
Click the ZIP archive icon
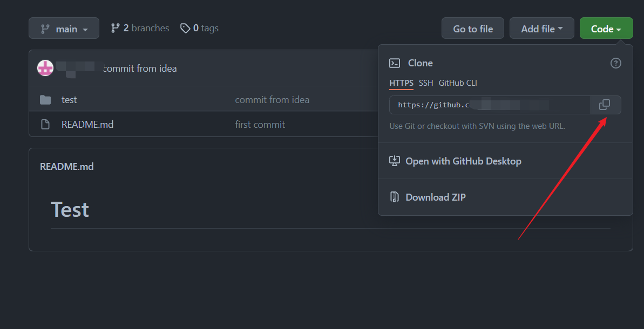click(395, 197)
